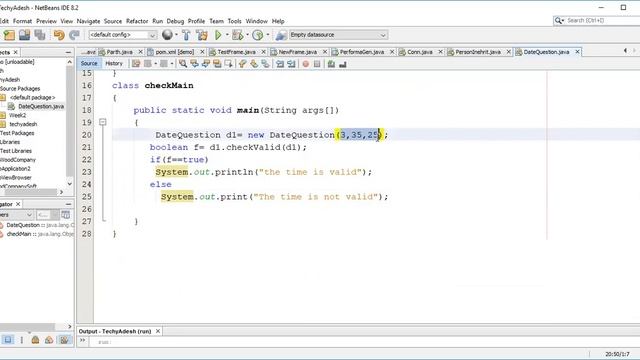This screenshot has height=360, width=640.
Task: Close the DateQuestion.java tab
Action: point(578,52)
